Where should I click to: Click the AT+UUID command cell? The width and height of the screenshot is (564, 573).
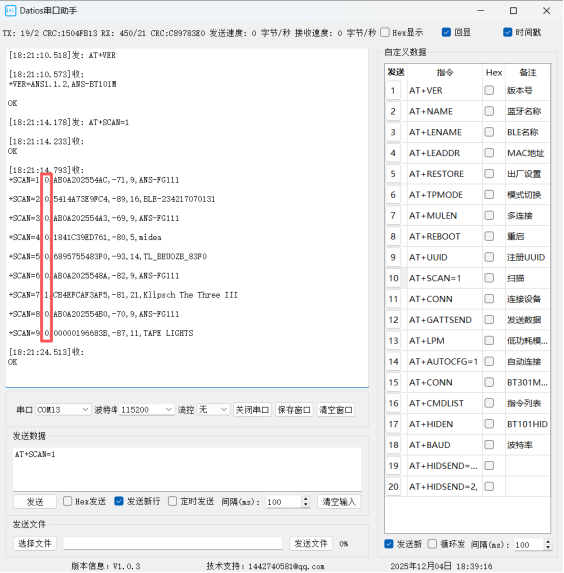pos(444,257)
